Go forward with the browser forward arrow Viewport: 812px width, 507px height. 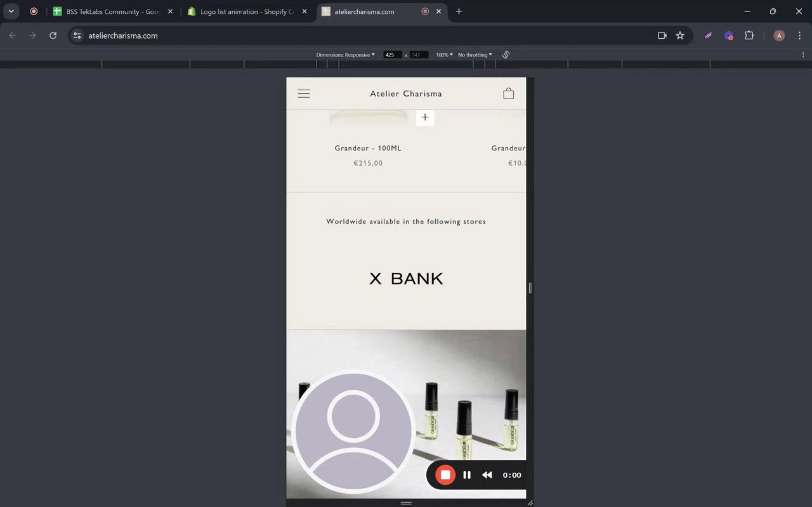point(33,36)
